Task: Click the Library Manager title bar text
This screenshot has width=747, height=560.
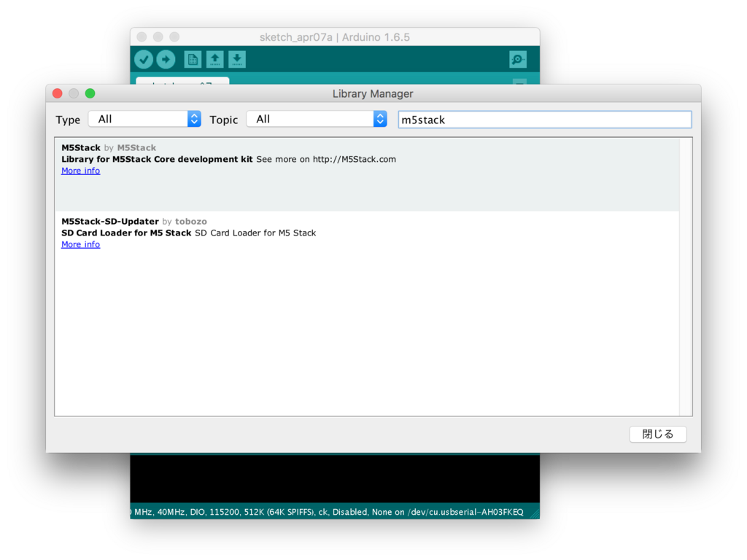Action: coord(373,94)
